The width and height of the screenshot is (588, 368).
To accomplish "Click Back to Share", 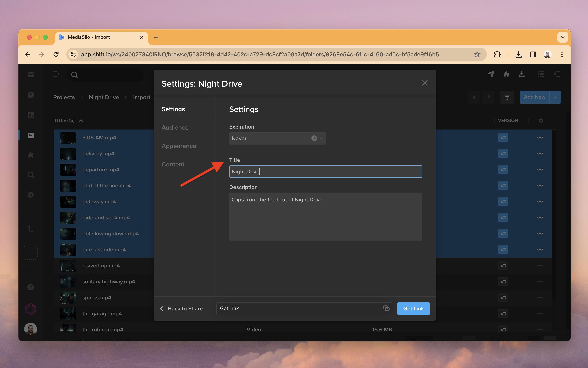I will point(181,308).
